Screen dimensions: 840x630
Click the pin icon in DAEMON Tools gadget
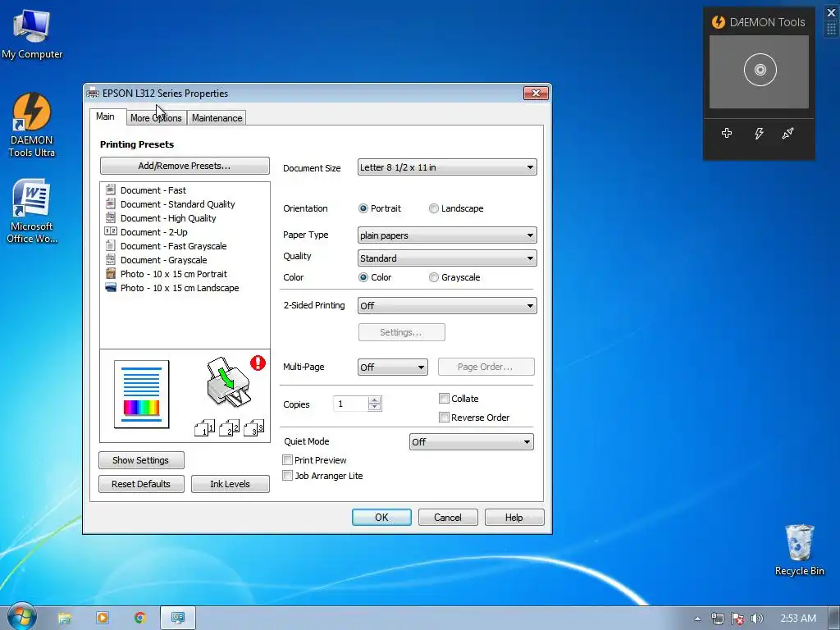(787, 133)
